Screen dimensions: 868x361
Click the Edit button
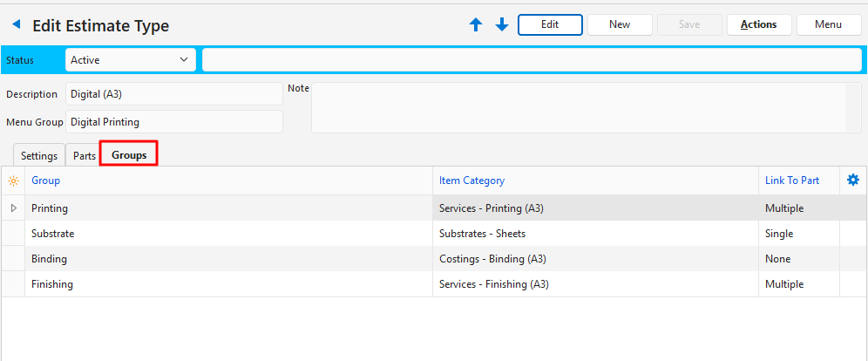click(x=550, y=24)
